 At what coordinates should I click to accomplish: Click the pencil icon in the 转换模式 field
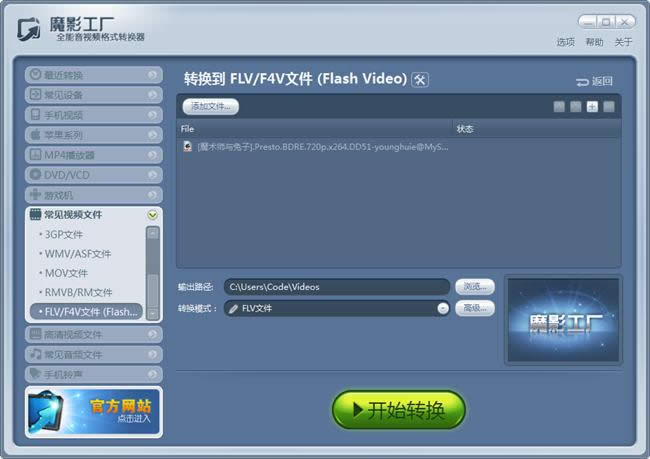[233, 308]
